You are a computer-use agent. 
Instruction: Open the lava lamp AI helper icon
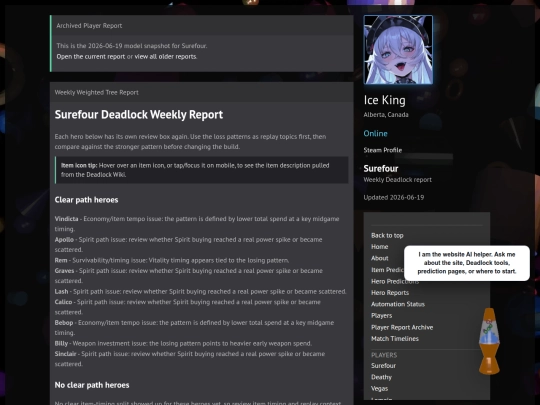point(489,341)
